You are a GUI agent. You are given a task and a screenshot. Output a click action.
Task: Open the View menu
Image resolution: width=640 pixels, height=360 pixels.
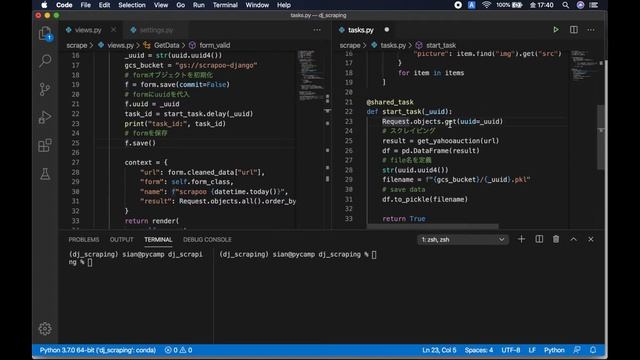161,5
